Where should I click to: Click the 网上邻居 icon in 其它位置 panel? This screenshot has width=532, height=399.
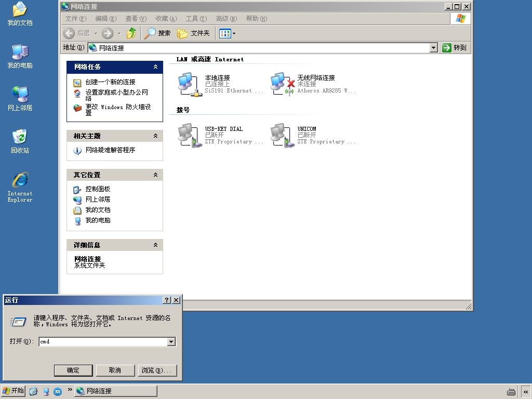click(77, 200)
